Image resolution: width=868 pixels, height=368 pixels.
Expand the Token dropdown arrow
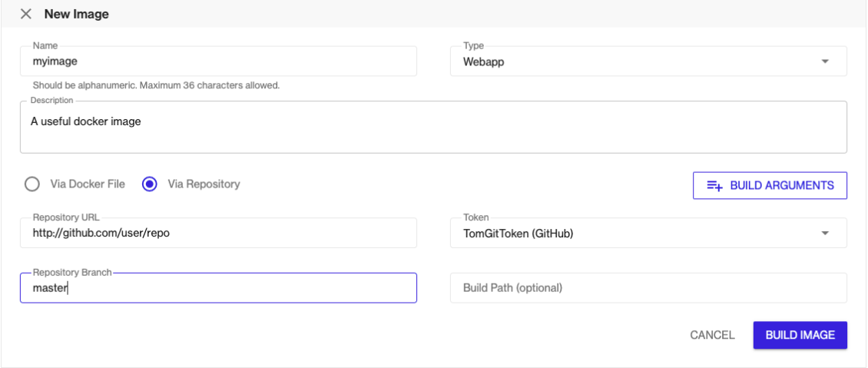click(x=825, y=233)
